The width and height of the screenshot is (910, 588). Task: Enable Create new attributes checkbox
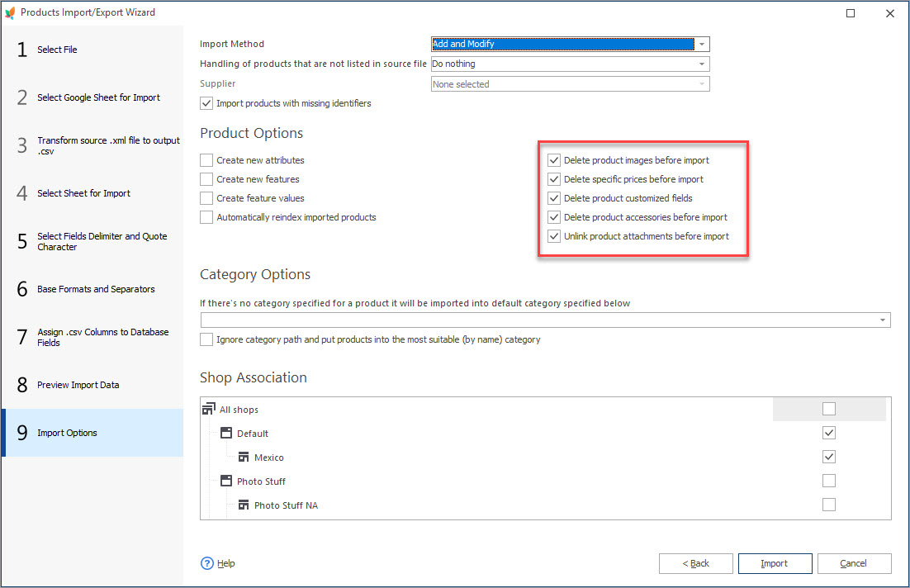pos(206,160)
